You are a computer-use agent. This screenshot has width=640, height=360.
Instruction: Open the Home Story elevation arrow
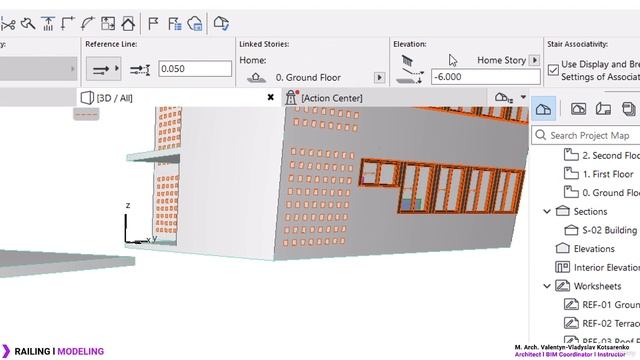point(534,60)
